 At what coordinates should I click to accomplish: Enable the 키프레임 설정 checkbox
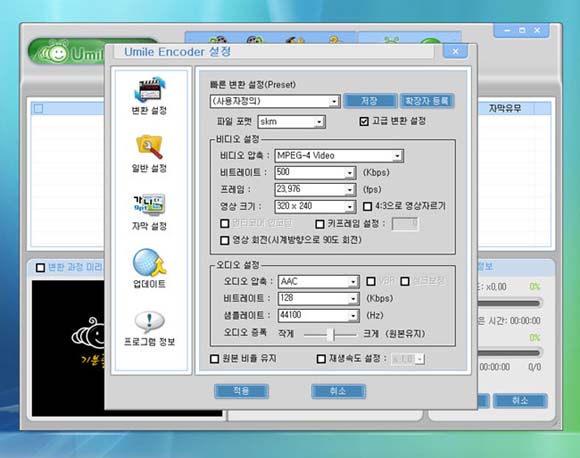point(320,224)
